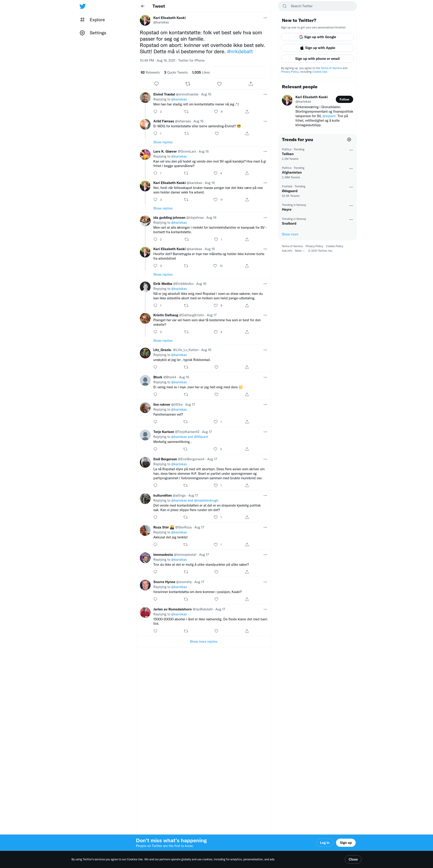Like Eivind Trædal's reply
Screen dimensions: 433x868
pos(216,112)
